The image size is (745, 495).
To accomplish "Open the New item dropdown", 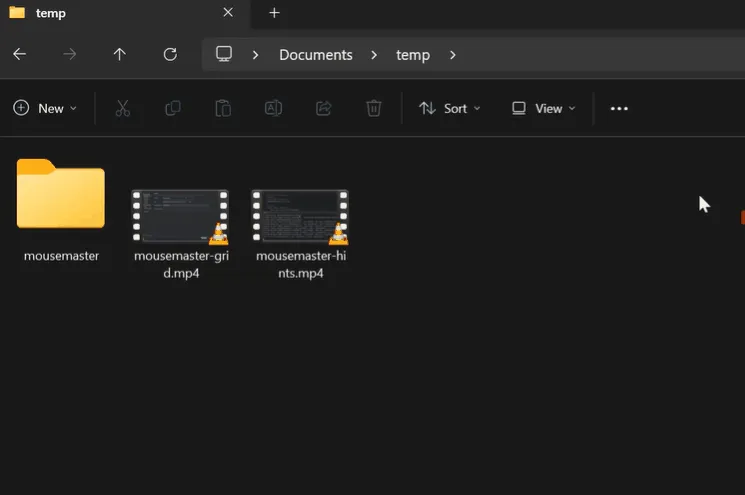I will tap(45, 108).
